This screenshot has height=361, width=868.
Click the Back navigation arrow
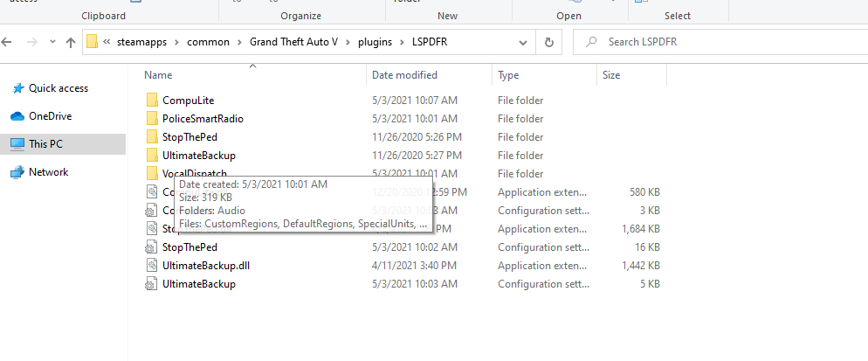click(x=8, y=42)
